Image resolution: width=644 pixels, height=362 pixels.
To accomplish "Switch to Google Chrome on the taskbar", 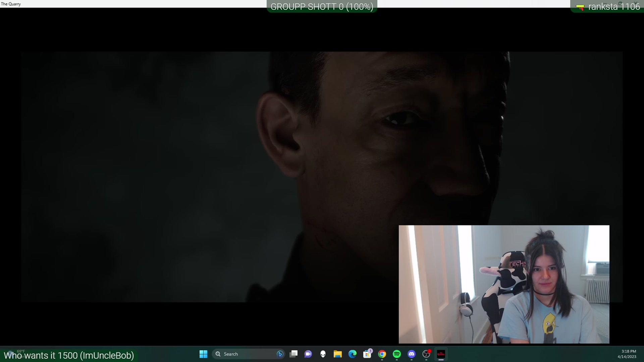I will pyautogui.click(x=382, y=354).
